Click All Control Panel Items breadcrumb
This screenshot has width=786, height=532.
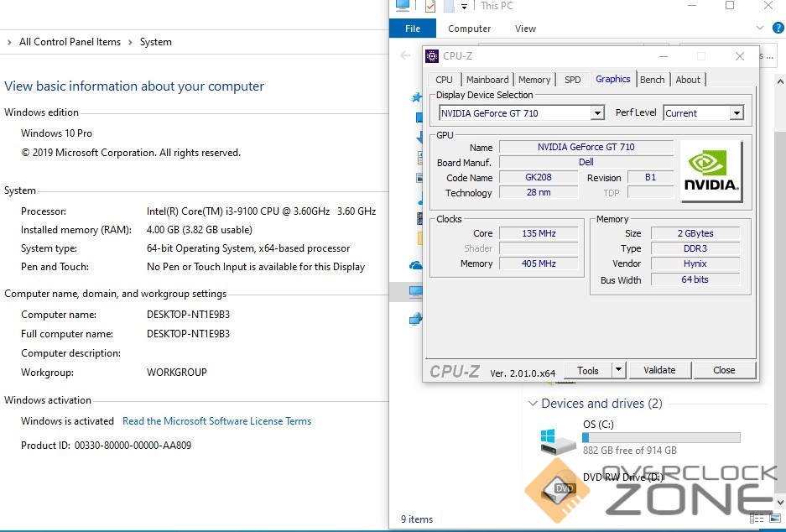[x=70, y=42]
